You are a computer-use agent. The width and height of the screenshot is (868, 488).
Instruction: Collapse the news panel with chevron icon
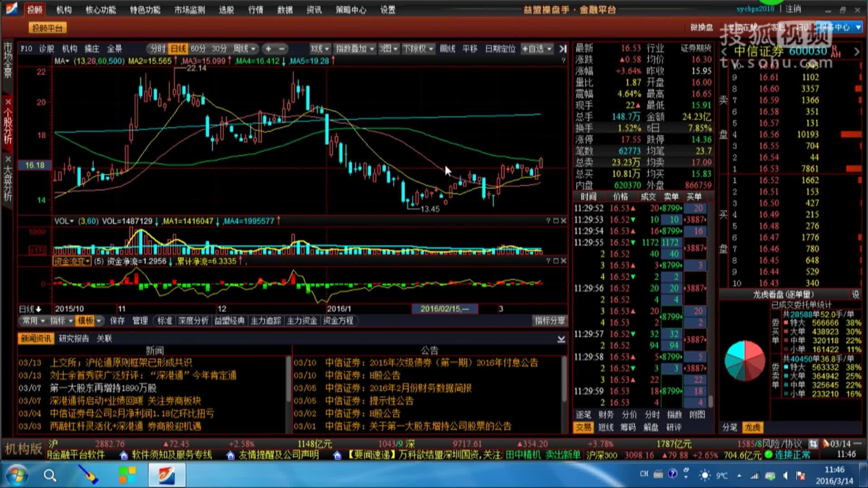(561, 339)
